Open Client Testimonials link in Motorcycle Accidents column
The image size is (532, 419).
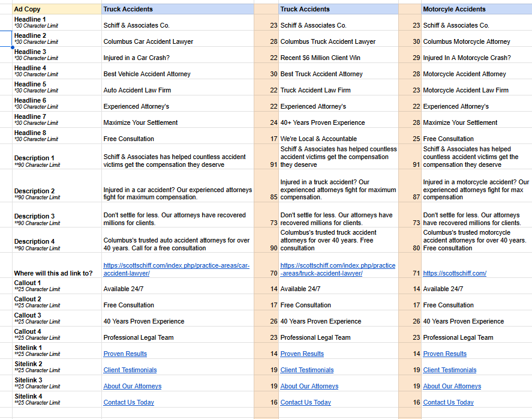pyautogui.click(x=449, y=370)
